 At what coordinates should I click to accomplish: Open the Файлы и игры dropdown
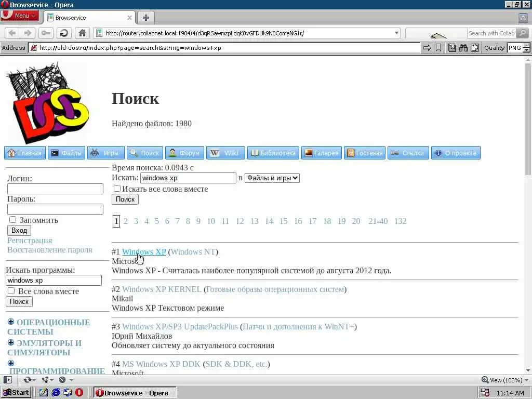coord(272,178)
